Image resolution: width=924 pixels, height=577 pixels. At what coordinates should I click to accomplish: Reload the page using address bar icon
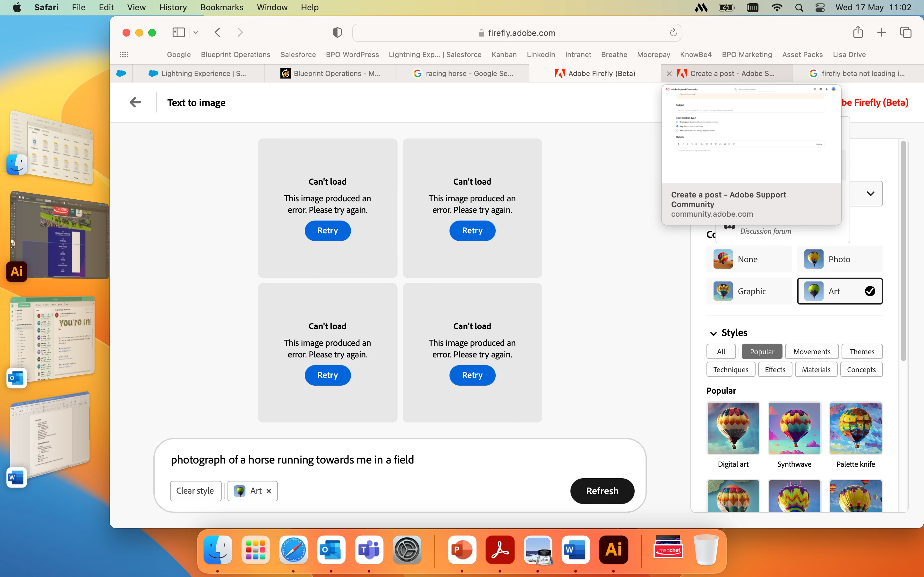pos(673,33)
